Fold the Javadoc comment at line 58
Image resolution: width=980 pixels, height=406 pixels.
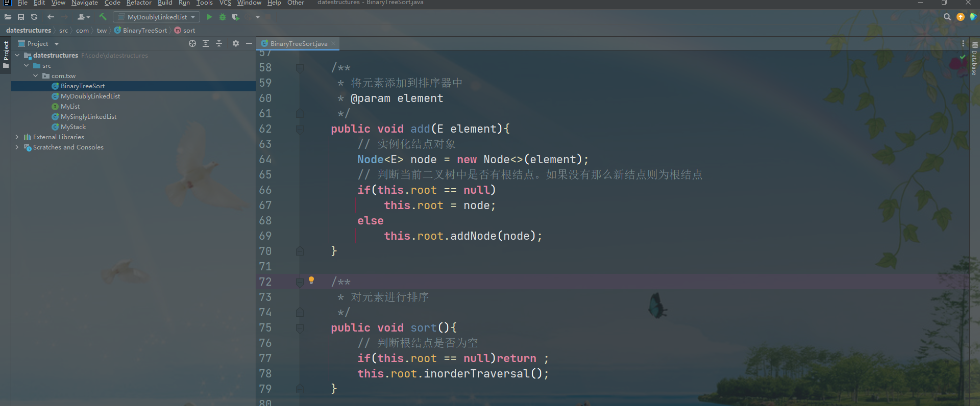pyautogui.click(x=300, y=67)
